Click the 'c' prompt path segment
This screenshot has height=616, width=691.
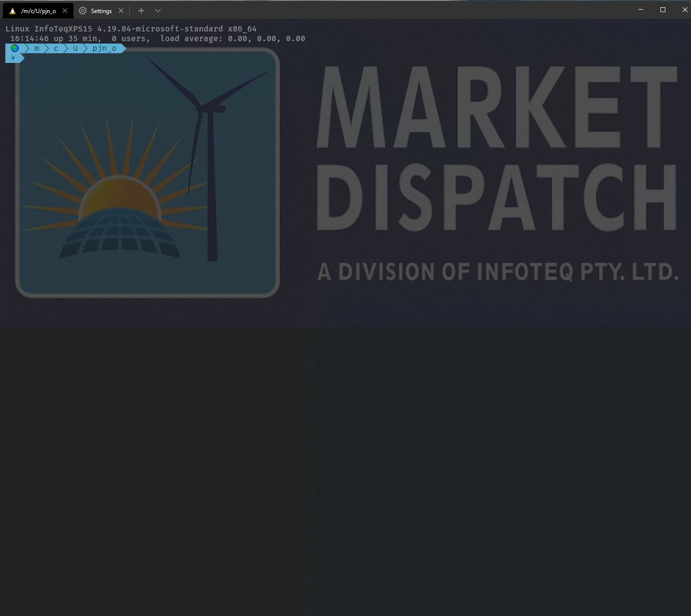[x=56, y=48]
